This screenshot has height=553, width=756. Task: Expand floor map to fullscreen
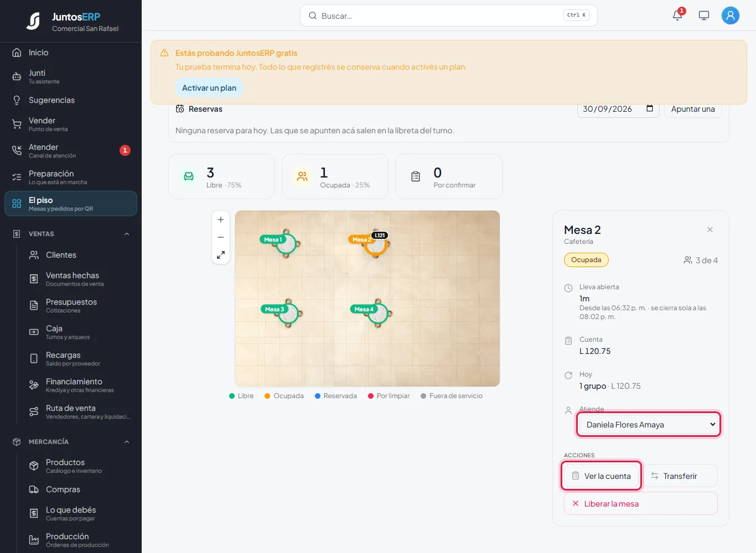click(221, 255)
